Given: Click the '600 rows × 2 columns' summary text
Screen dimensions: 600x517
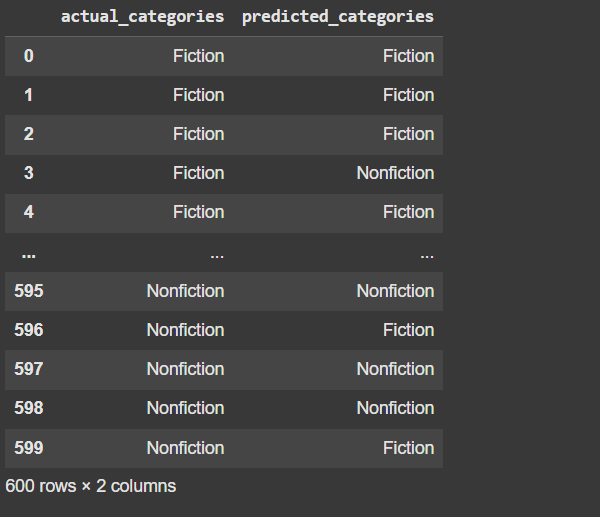Looking at the screenshot, I should (91, 486).
